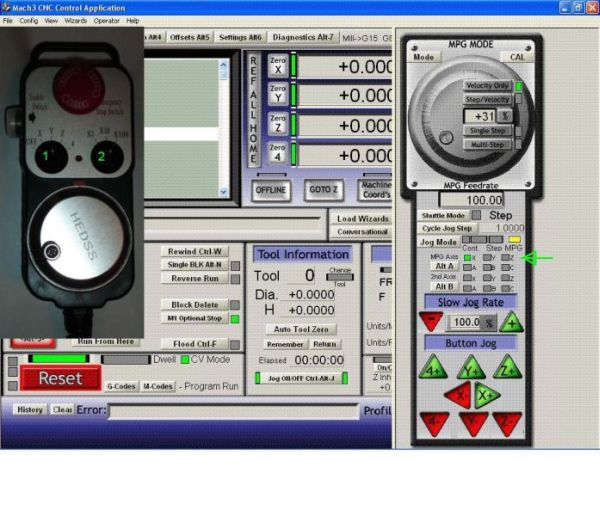Select Single Step MPG mode
The height and width of the screenshot is (516, 600).
[x=487, y=131]
